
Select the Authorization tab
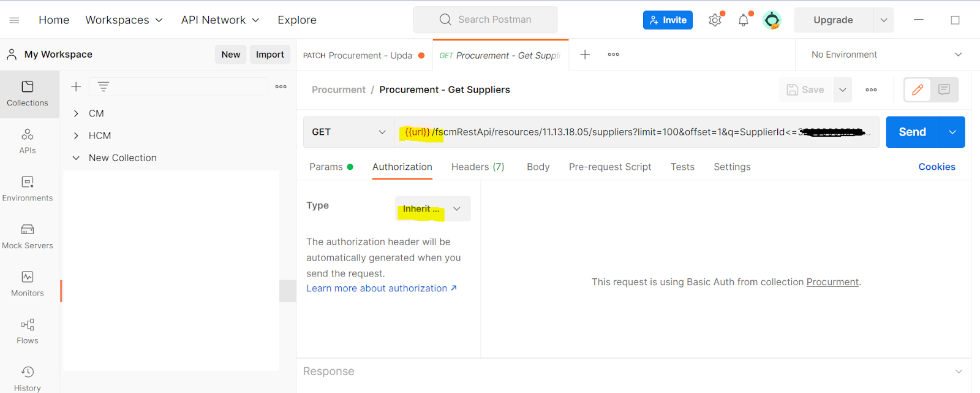pyautogui.click(x=402, y=167)
